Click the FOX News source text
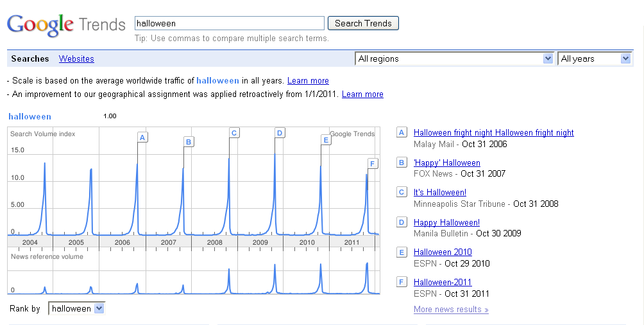Viewport: 644px width, 325px height. (433, 173)
